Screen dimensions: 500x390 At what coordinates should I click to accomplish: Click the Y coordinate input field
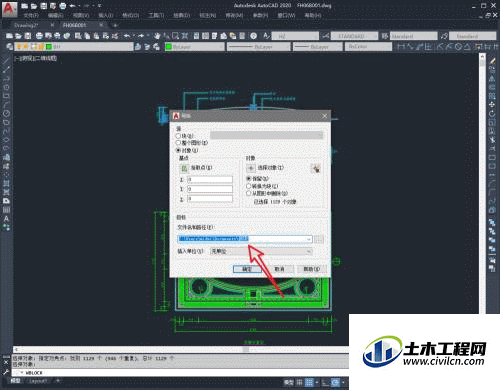[210, 189]
